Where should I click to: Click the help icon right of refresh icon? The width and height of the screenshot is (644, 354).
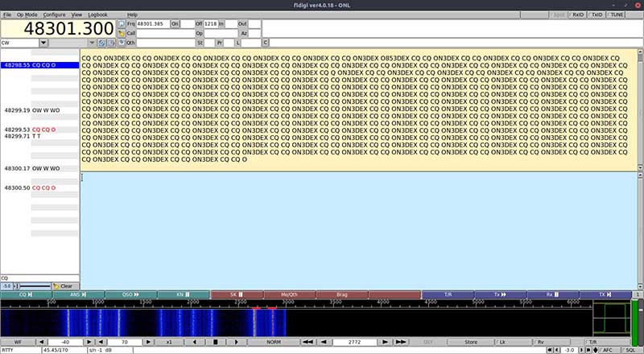[111, 43]
